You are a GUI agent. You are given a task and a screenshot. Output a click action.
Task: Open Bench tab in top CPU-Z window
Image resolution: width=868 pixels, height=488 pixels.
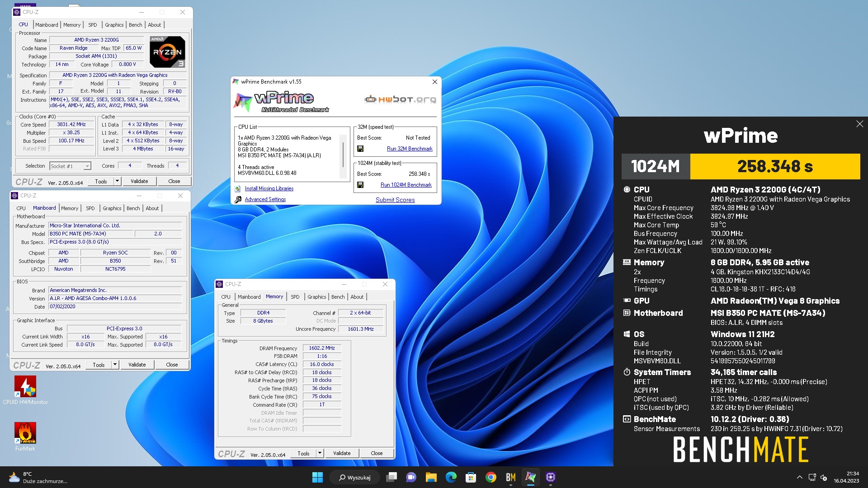136,25
